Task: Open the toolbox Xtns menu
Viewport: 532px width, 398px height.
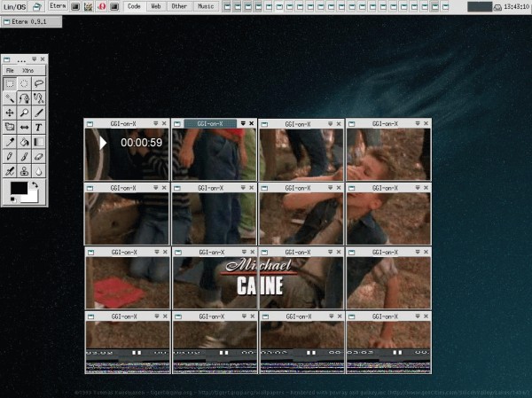Action: (27, 71)
